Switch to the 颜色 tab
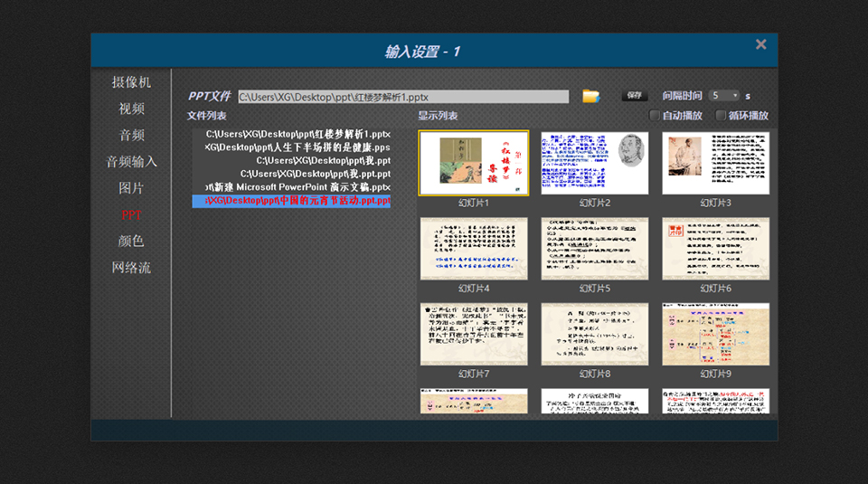The image size is (868, 484). point(131,241)
